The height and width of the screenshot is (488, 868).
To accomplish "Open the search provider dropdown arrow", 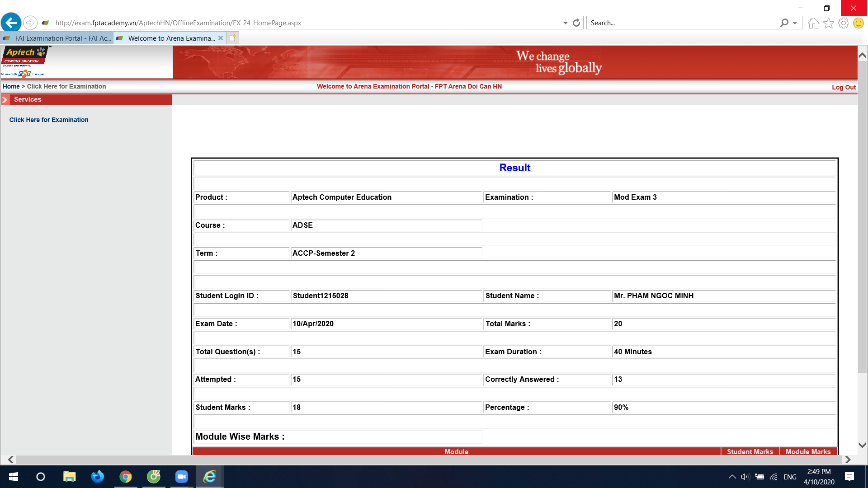I will click(x=795, y=23).
